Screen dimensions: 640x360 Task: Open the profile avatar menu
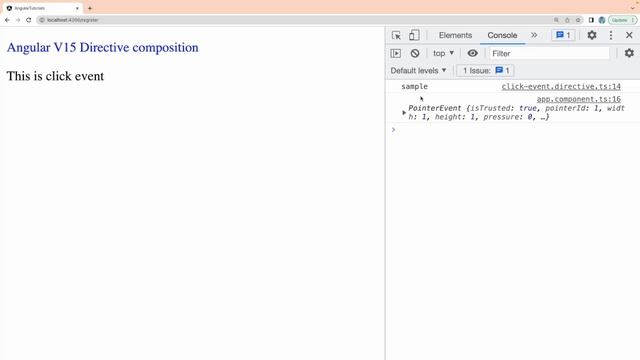pyautogui.click(x=602, y=20)
